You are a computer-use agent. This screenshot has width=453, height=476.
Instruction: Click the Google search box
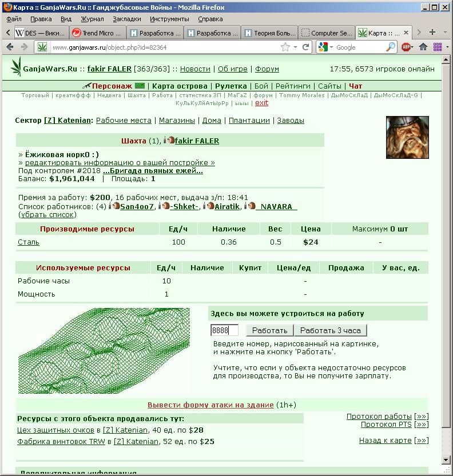coord(360,47)
